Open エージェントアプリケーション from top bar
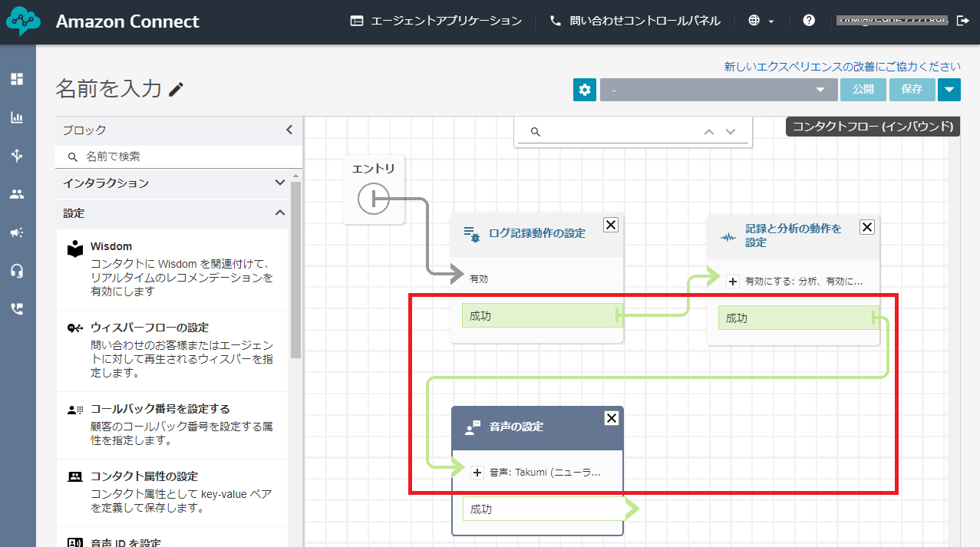Viewport: 980px width, 547px height. (435, 21)
